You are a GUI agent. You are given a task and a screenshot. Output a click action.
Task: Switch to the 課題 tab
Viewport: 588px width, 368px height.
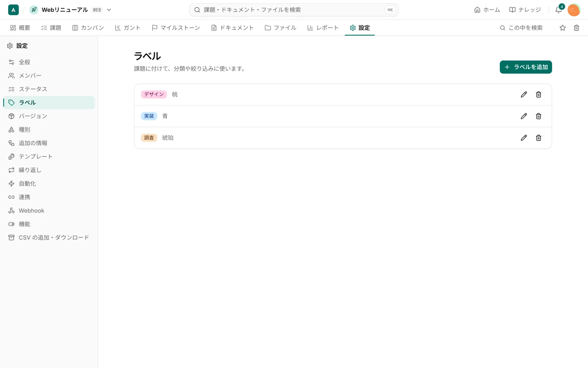coord(51,28)
